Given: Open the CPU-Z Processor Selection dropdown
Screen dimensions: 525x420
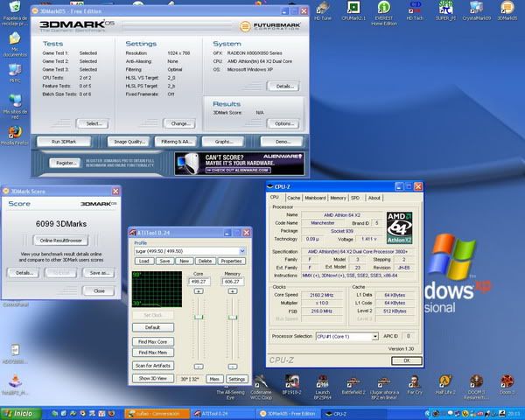Looking at the screenshot, I should 374,336.
